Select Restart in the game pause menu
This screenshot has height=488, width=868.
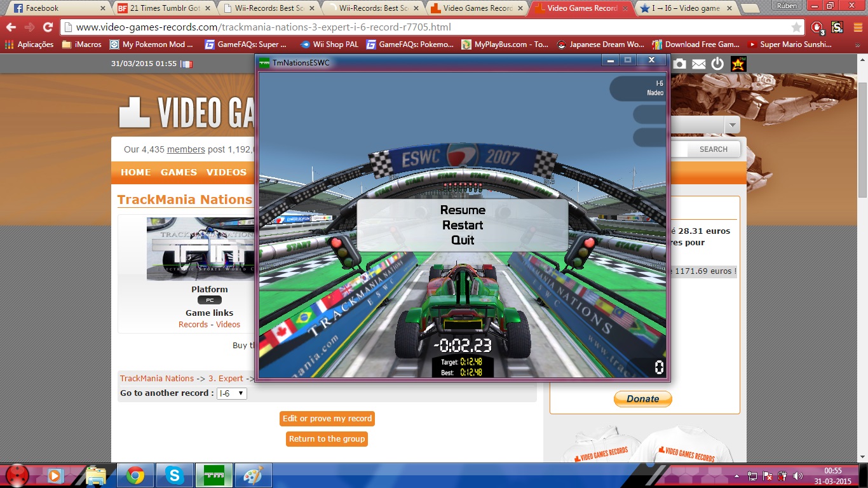(x=463, y=225)
